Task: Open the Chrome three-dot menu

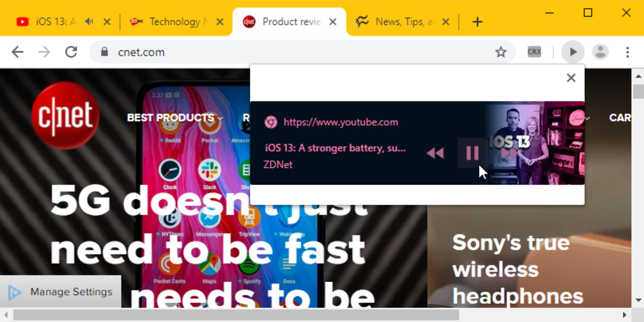Action: [x=628, y=52]
